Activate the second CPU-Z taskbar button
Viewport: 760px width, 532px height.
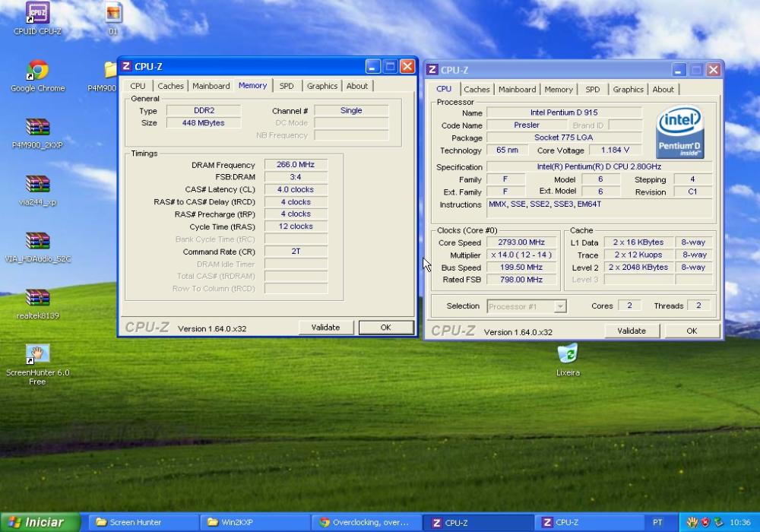point(590,522)
